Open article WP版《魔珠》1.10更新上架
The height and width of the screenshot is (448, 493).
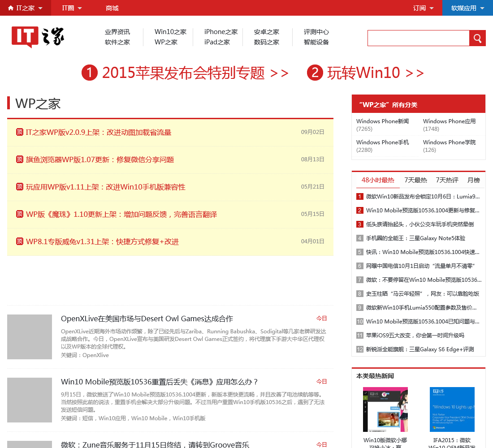pyautogui.click(x=121, y=215)
